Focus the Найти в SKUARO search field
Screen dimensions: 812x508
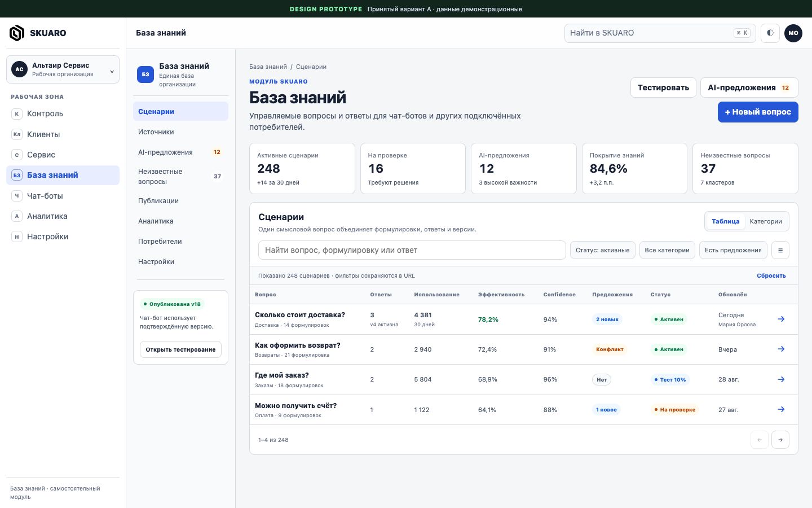tap(660, 33)
